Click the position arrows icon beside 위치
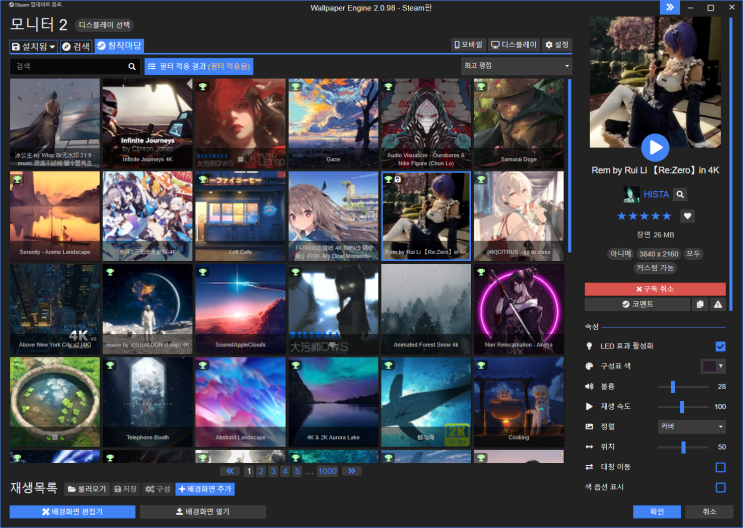This screenshot has height=528, width=743. (x=589, y=446)
